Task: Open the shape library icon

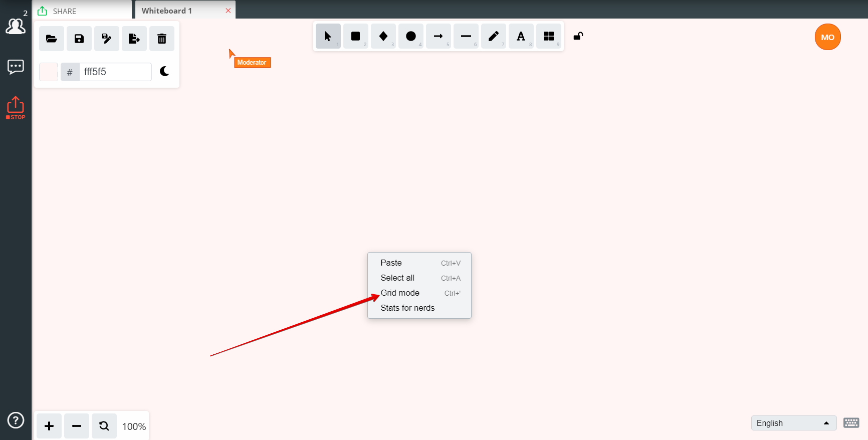Action: point(549,36)
